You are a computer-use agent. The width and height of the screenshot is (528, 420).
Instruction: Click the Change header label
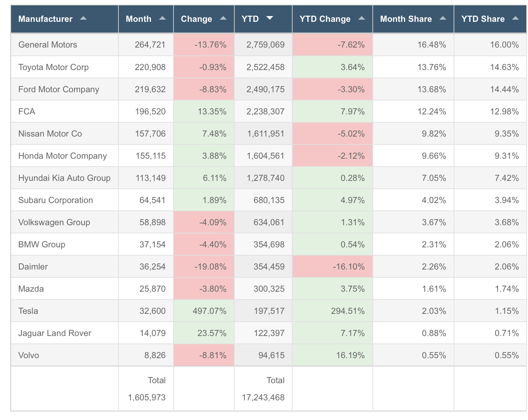[196, 19]
